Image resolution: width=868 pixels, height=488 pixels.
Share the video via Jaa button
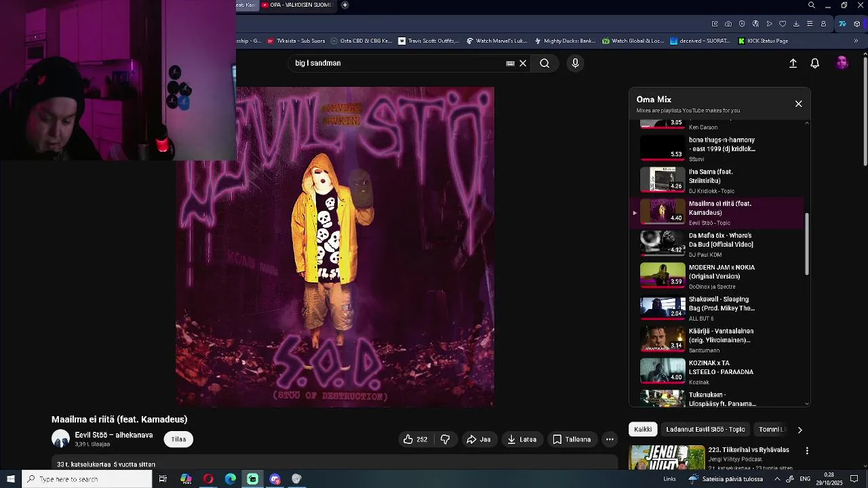click(x=478, y=439)
